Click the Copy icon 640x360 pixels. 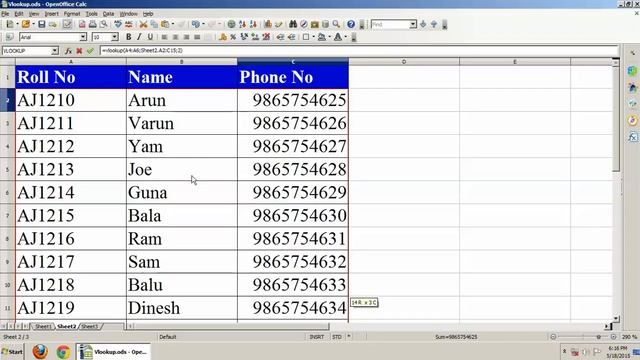point(154,24)
